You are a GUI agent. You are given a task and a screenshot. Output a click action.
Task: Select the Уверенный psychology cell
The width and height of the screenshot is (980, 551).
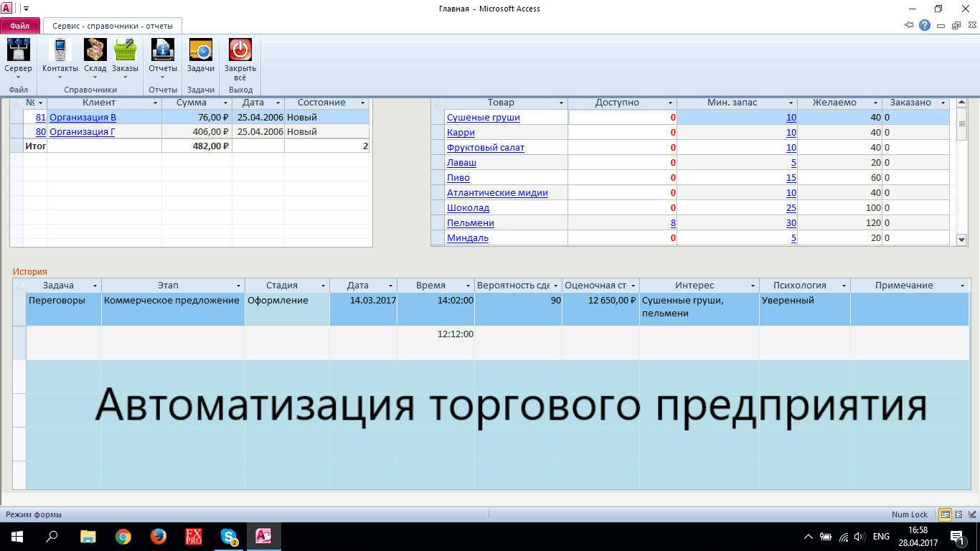click(x=805, y=309)
